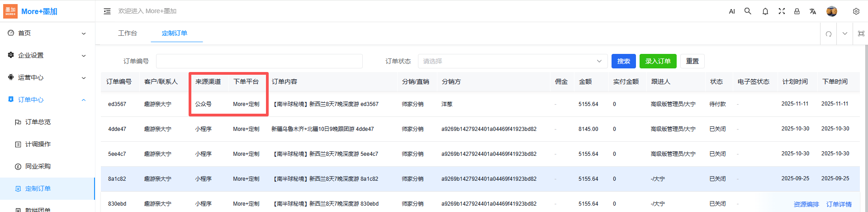Enter fullscreen mode with the expand-arrows icon
Screen dimensions: 868x212
point(782,11)
